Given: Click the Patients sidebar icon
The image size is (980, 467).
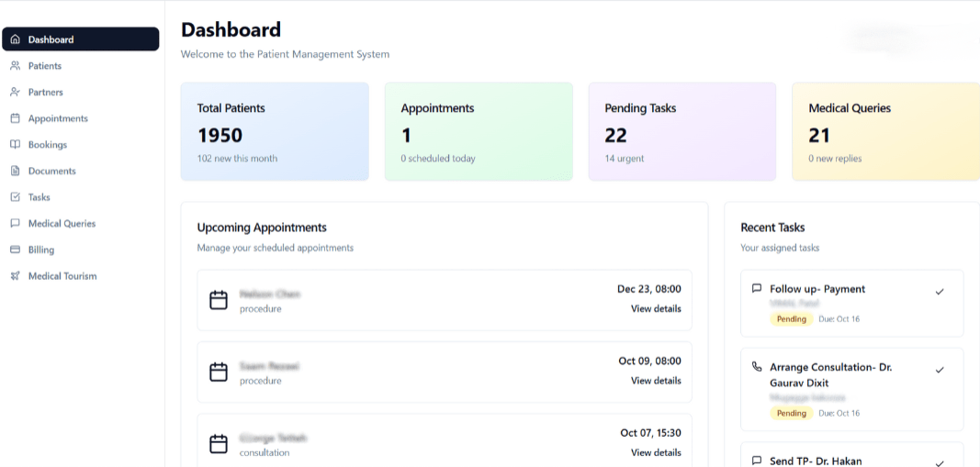Looking at the screenshot, I should click(x=15, y=66).
